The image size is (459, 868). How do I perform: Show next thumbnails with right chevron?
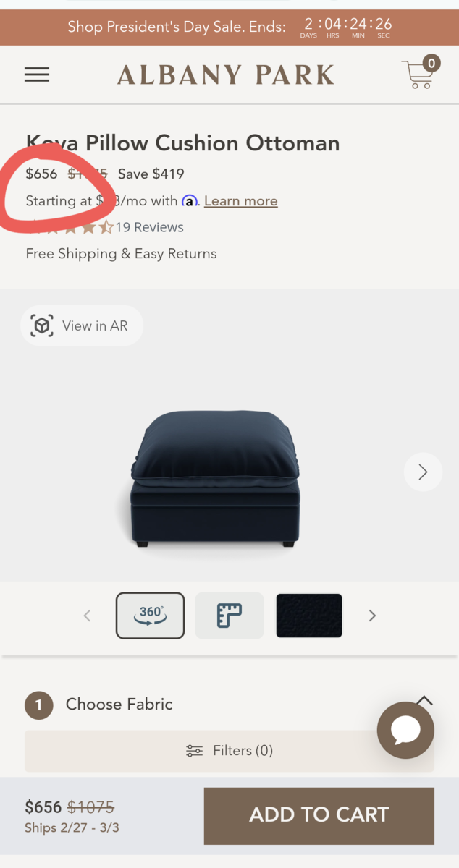[x=372, y=616]
